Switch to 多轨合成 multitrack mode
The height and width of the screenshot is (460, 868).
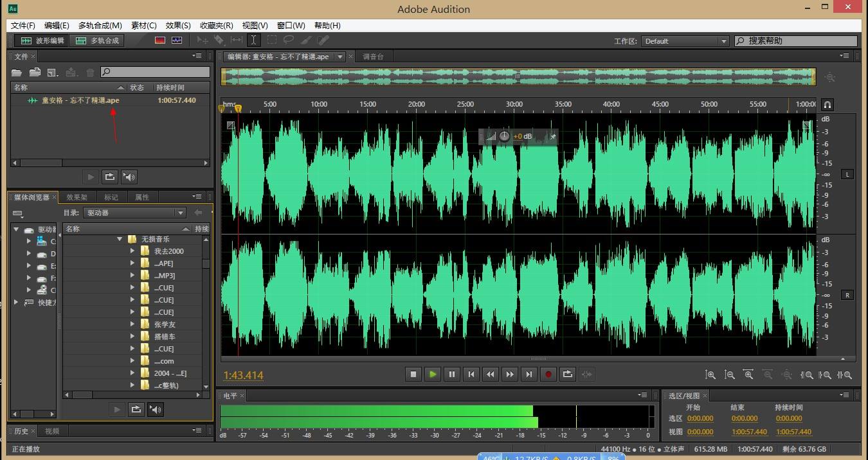tap(97, 40)
